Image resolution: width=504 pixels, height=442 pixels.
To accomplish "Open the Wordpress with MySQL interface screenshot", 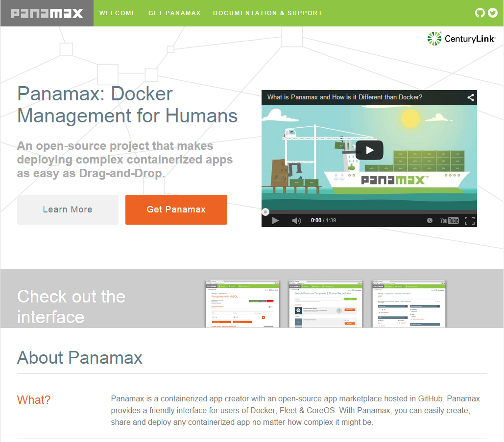I will click(242, 304).
